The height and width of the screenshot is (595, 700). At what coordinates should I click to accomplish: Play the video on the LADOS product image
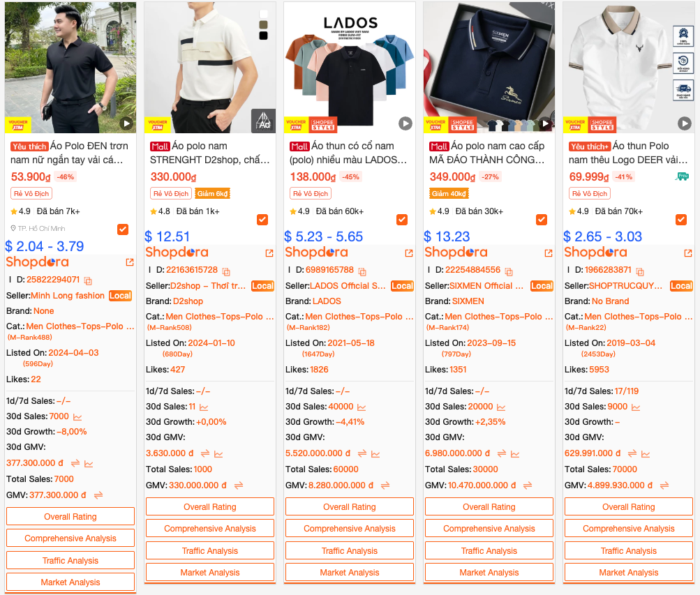[x=405, y=123]
